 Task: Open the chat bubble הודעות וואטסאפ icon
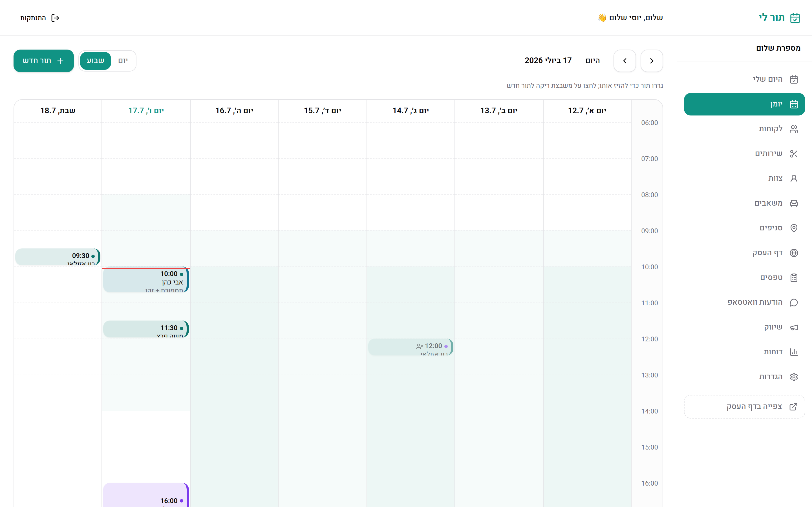coord(794,303)
